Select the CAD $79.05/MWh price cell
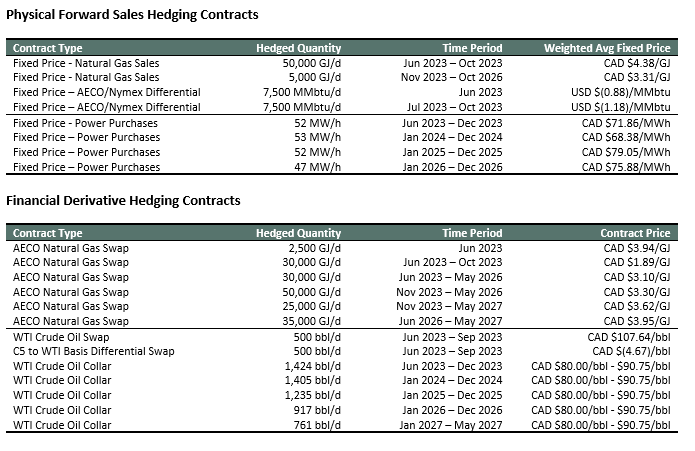The width and height of the screenshot is (695, 451). click(x=626, y=152)
